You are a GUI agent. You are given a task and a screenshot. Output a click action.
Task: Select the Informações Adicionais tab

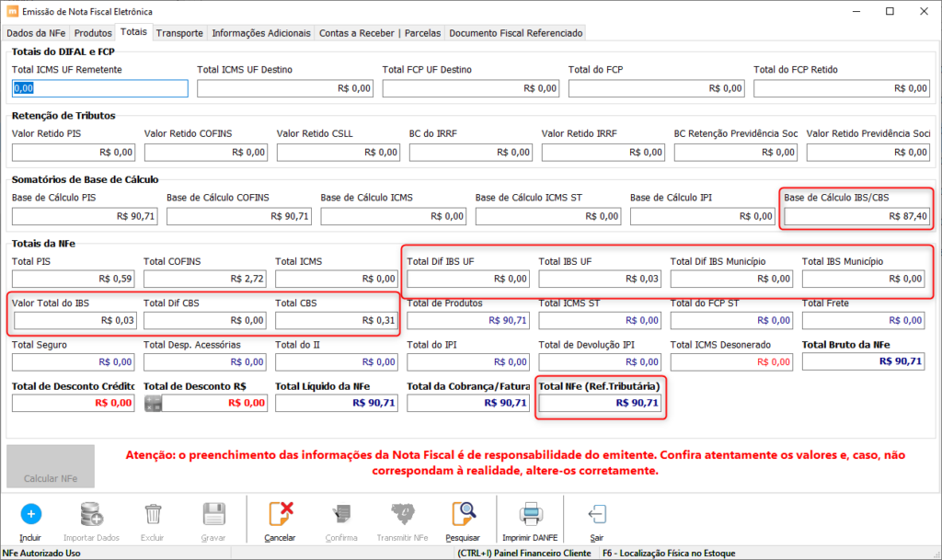point(261,32)
